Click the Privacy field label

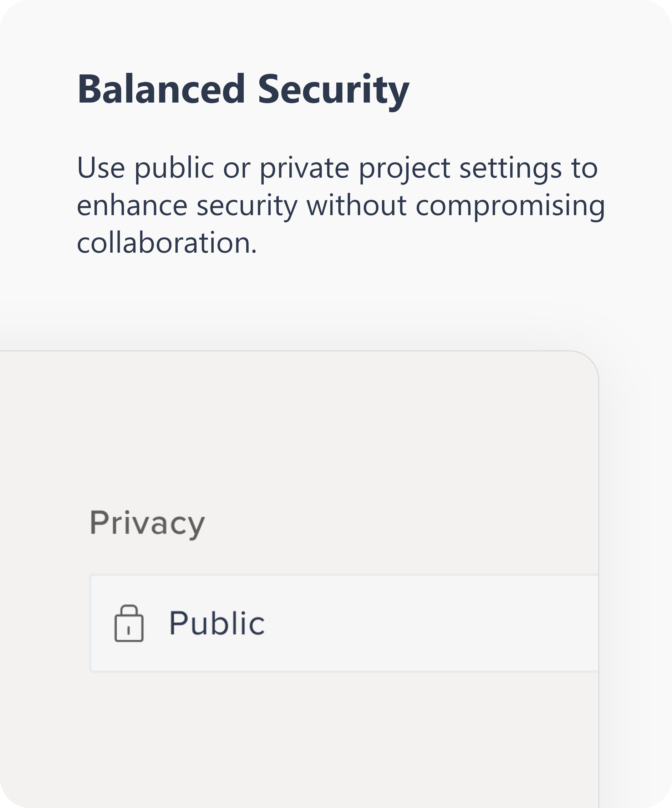point(147,523)
